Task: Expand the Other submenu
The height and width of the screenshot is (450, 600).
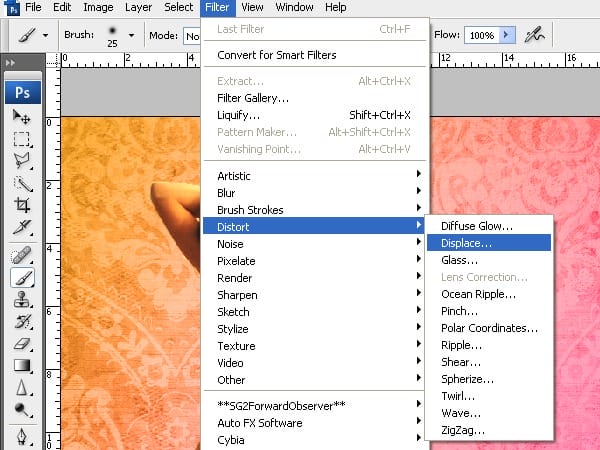Action: point(315,380)
